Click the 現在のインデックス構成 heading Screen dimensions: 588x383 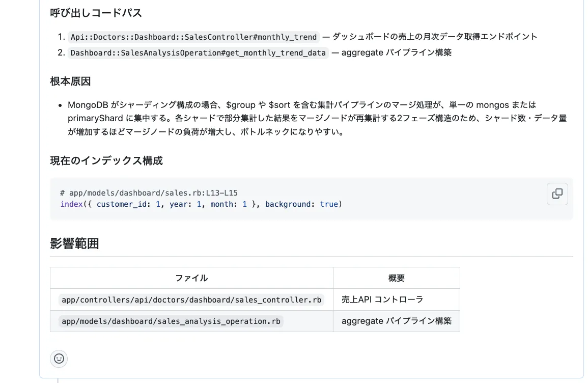(x=106, y=161)
